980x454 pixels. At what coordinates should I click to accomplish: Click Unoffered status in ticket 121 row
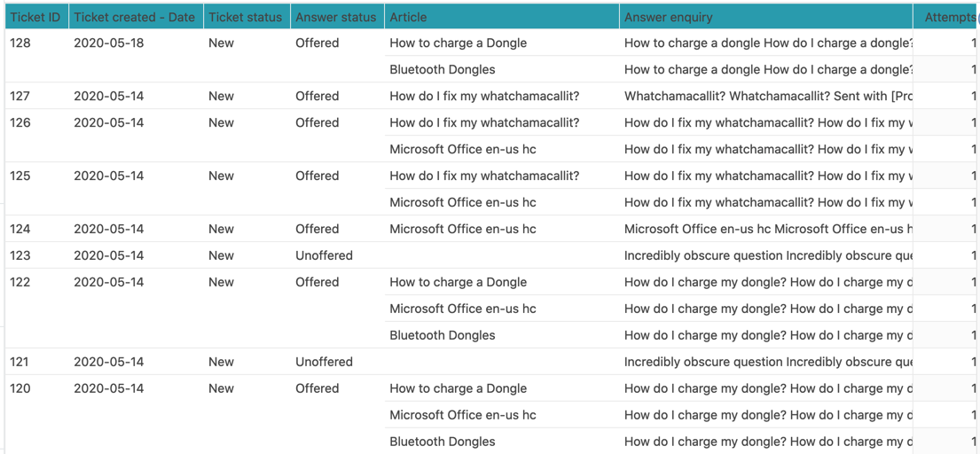pyautogui.click(x=324, y=362)
